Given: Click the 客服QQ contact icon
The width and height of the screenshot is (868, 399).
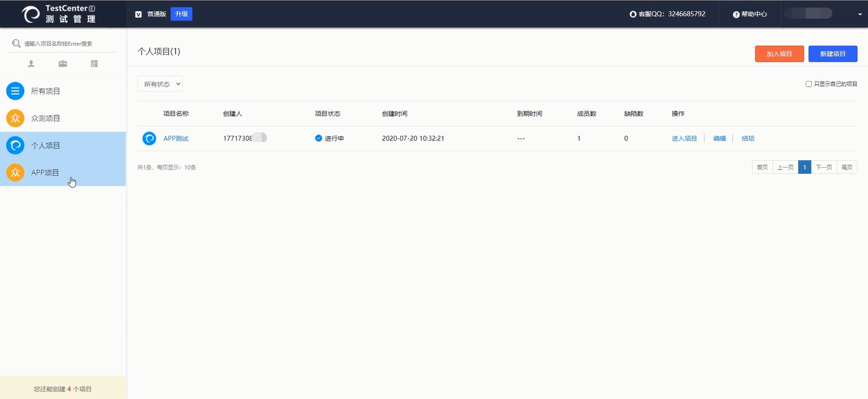Looking at the screenshot, I should click(633, 14).
